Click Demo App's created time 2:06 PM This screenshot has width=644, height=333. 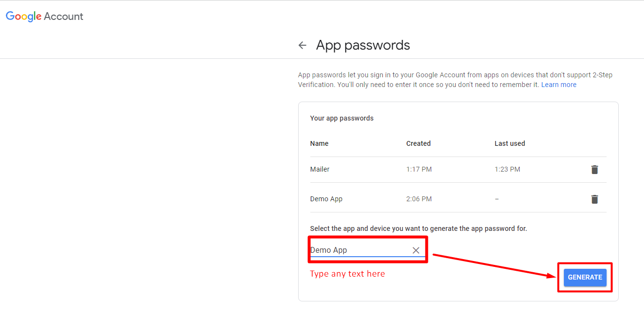coord(419,199)
